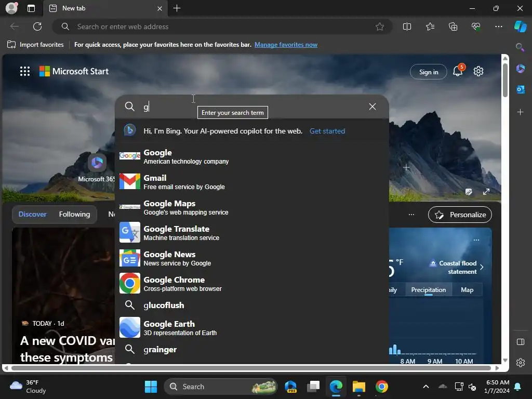Screen dimensions: 532x399
Task: Select the Google Chrome suggestion
Action: [252, 283]
